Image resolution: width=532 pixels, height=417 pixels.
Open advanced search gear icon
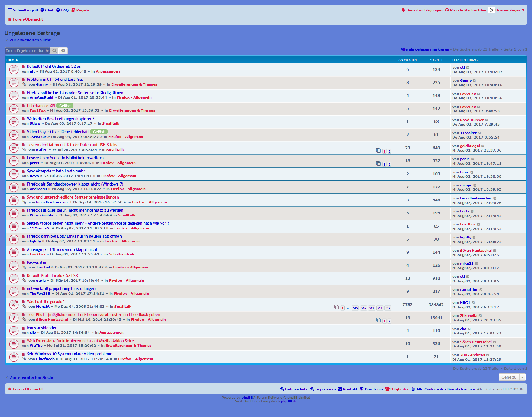[x=63, y=51]
